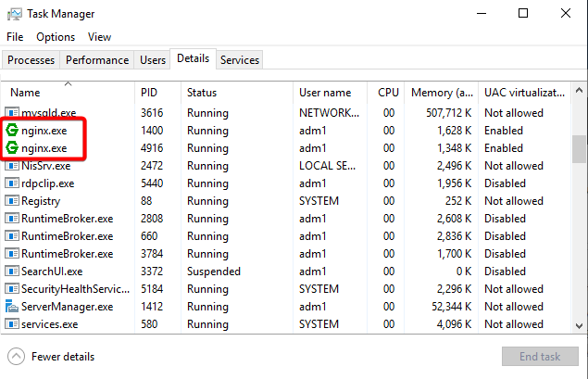Select the Details tab

[194, 58]
